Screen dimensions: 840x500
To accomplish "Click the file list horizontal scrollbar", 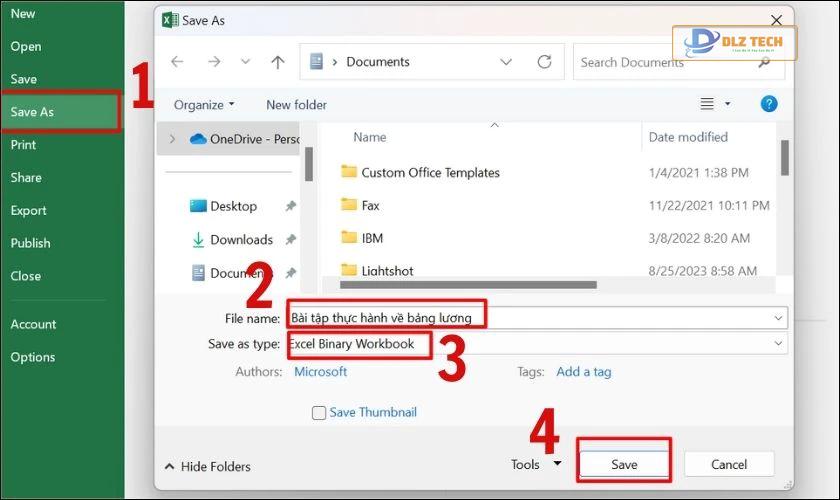I will tap(468, 285).
